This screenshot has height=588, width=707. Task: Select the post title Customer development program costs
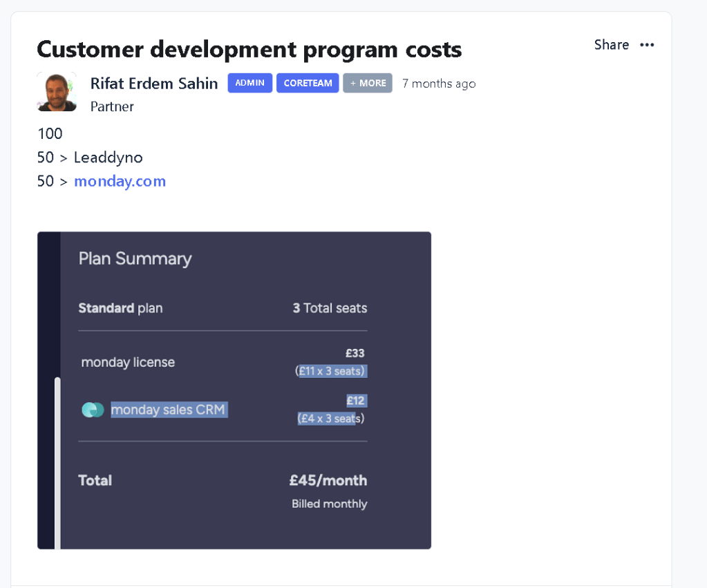(249, 50)
